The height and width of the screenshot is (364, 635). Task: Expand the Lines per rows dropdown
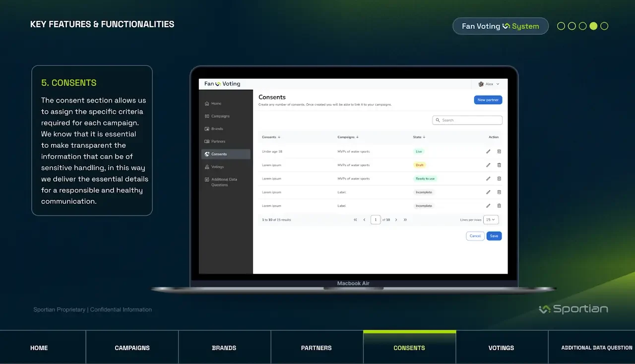tap(491, 220)
